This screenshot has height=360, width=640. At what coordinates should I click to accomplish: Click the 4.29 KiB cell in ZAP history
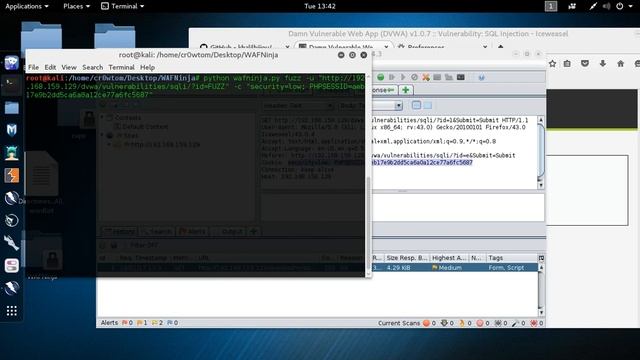tap(398, 268)
